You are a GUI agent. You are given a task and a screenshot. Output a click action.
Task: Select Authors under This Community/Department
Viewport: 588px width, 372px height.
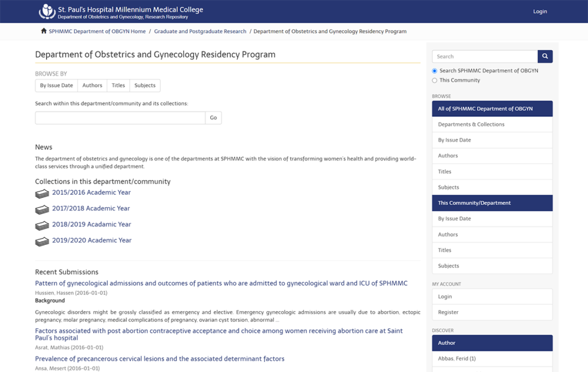tap(492, 234)
